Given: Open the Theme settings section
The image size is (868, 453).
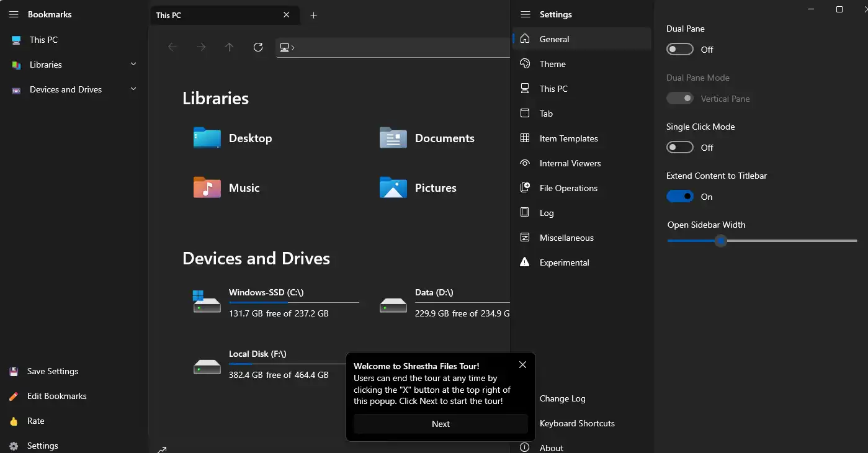Looking at the screenshot, I should (552, 64).
